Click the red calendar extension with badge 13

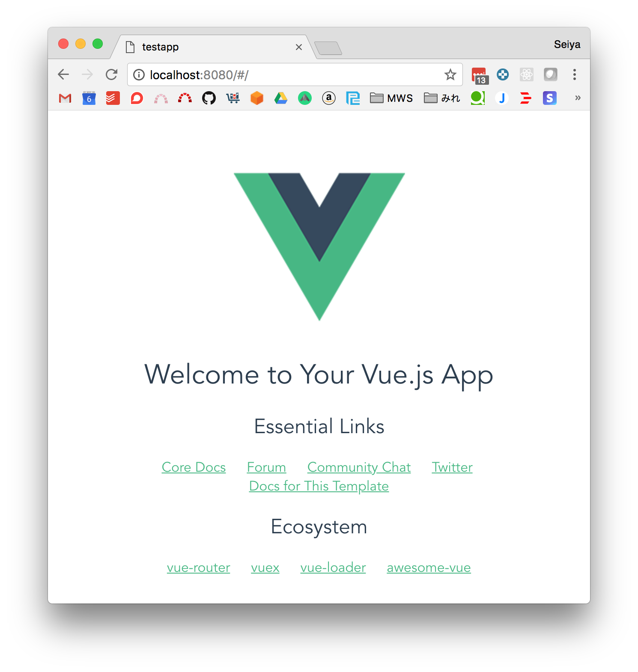coord(480,75)
